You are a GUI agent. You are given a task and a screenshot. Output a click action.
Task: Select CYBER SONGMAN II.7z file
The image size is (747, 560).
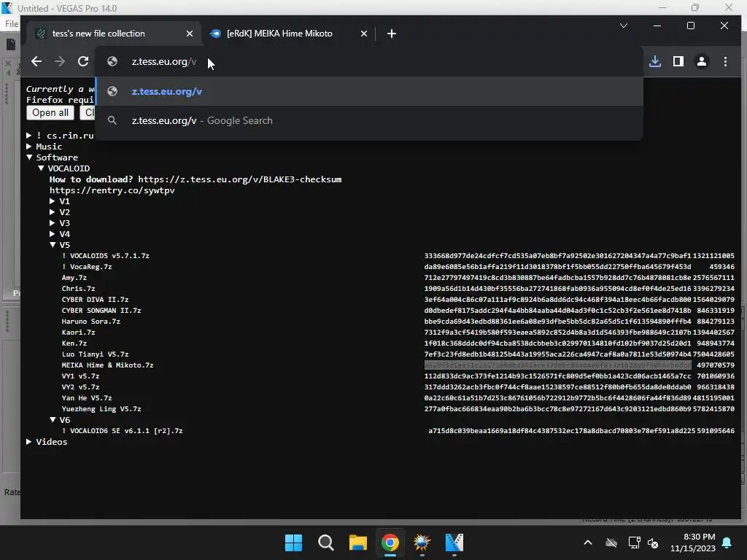(x=101, y=311)
